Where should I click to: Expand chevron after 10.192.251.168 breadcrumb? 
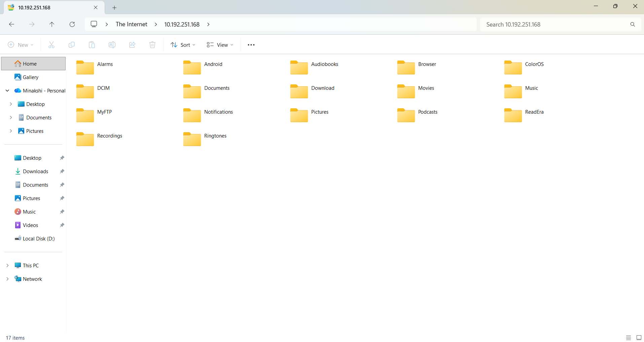[208, 24]
